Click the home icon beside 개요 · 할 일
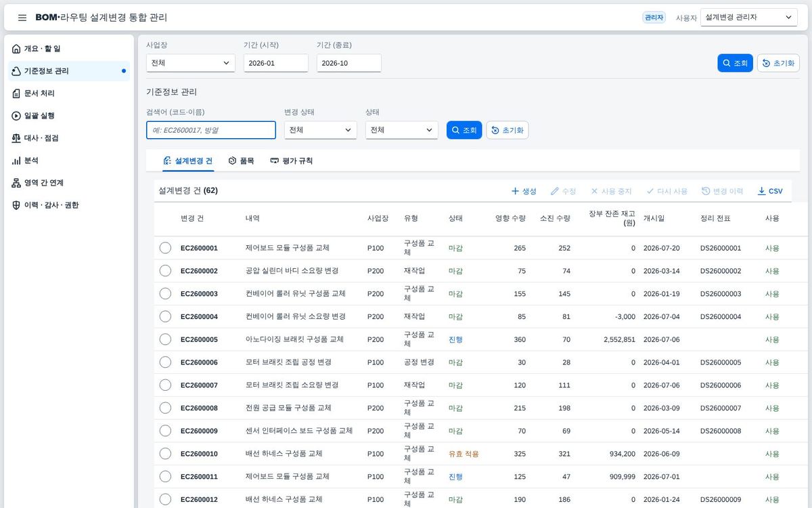The height and width of the screenshot is (508, 812). coord(16,49)
